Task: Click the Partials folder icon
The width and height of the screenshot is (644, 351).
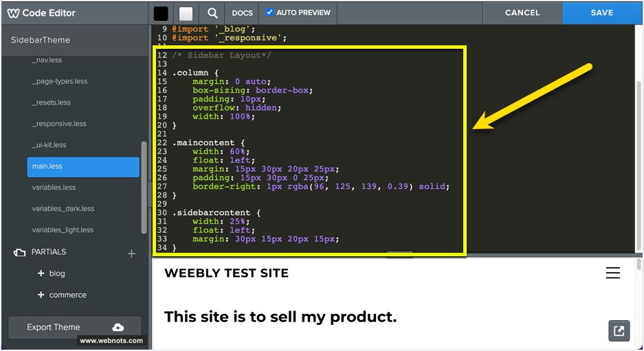Action: click(x=19, y=253)
